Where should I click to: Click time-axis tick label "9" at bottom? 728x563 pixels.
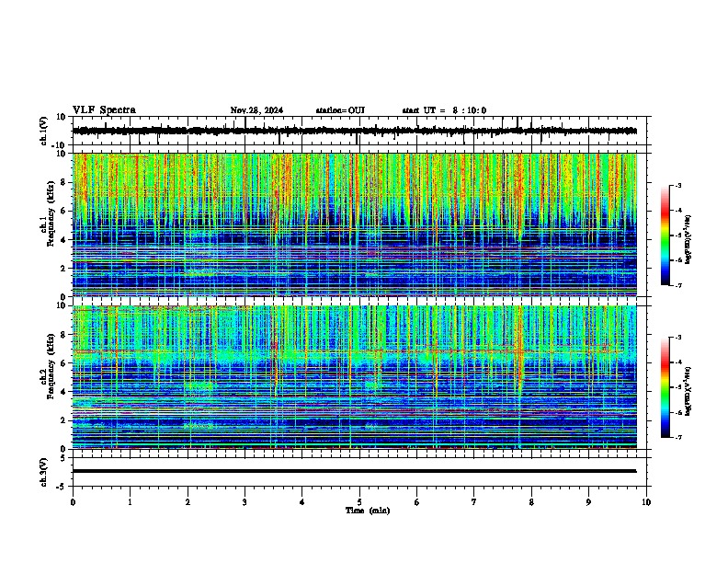tap(588, 502)
